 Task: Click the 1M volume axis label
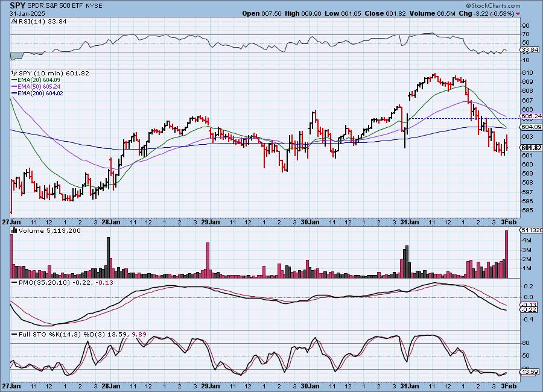pyautogui.click(x=527, y=268)
